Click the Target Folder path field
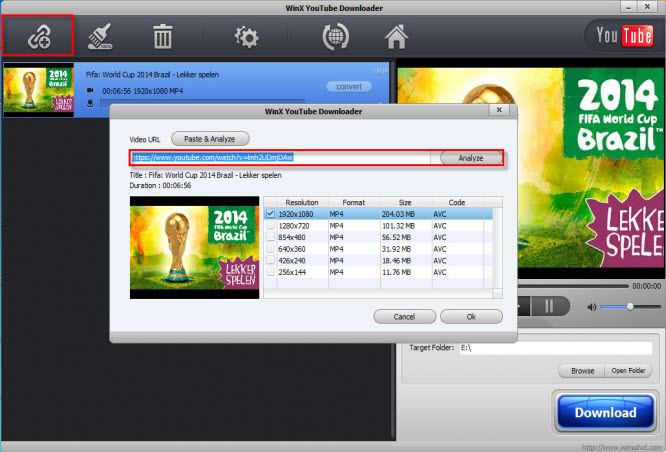Screen dimensions: 666x452 556,348
